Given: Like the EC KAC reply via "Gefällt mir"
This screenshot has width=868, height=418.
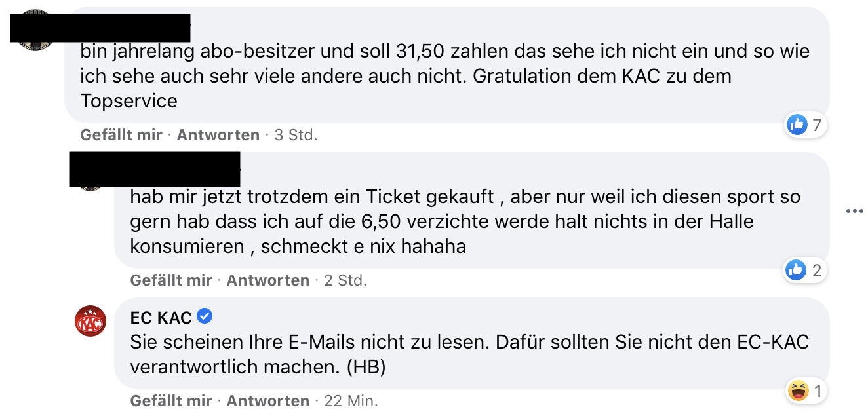Looking at the screenshot, I should coord(171,400).
